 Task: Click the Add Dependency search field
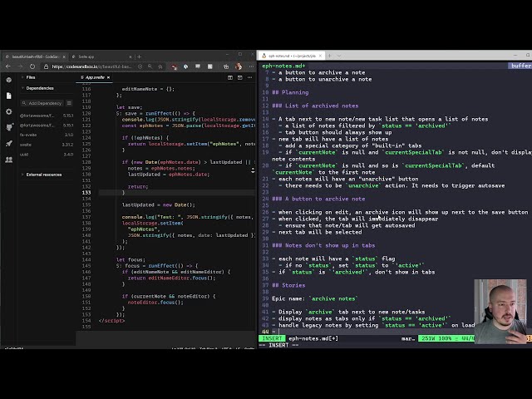pos(42,103)
